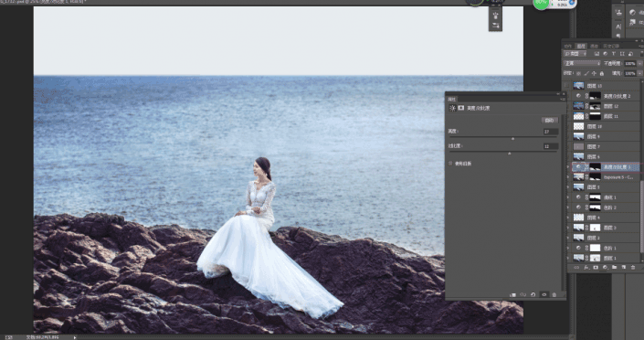Screen dimensions: 644x340
Task: Add a layer mask from the Layers panel footer
Action: 596,267
